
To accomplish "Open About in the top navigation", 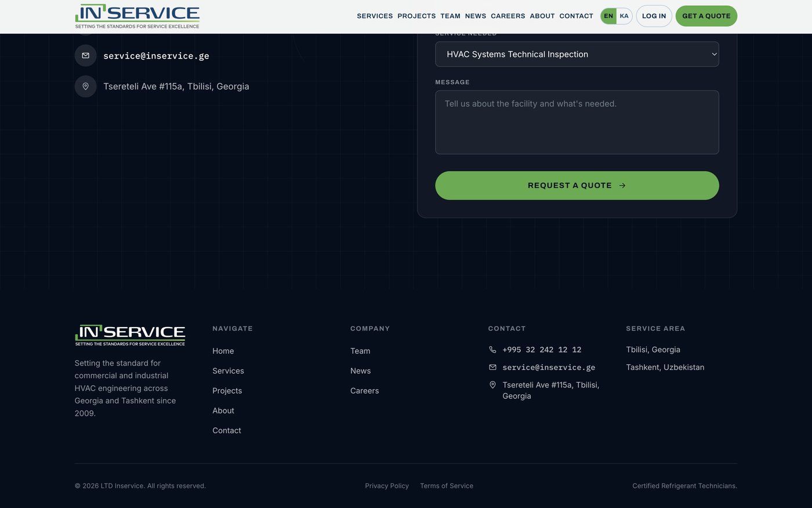I will pyautogui.click(x=542, y=16).
